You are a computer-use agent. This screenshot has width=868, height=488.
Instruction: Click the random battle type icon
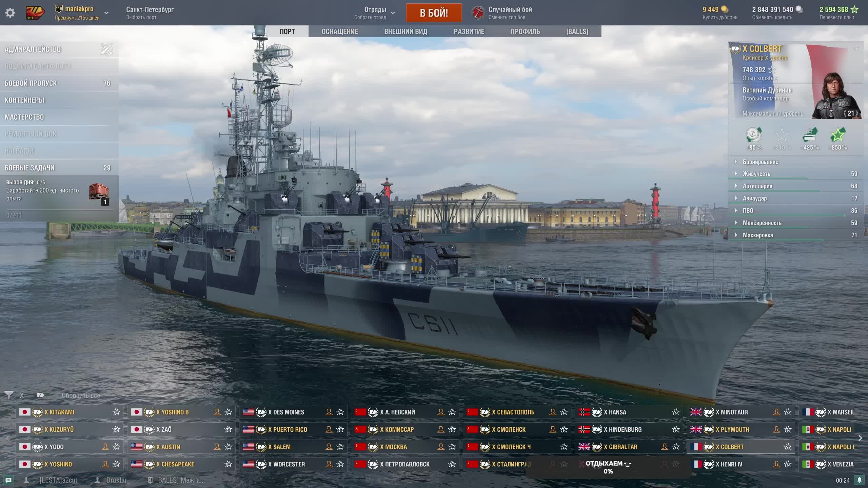point(478,13)
